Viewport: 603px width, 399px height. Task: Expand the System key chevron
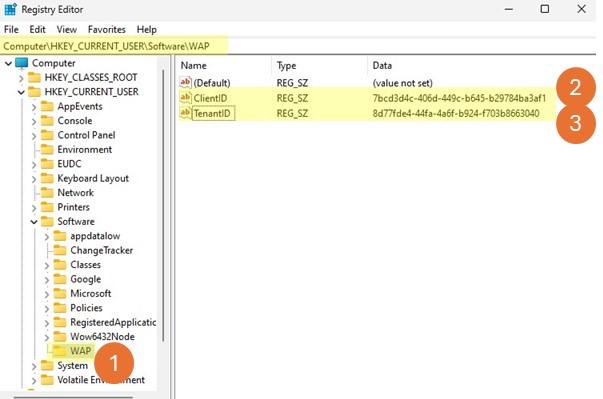(x=34, y=366)
